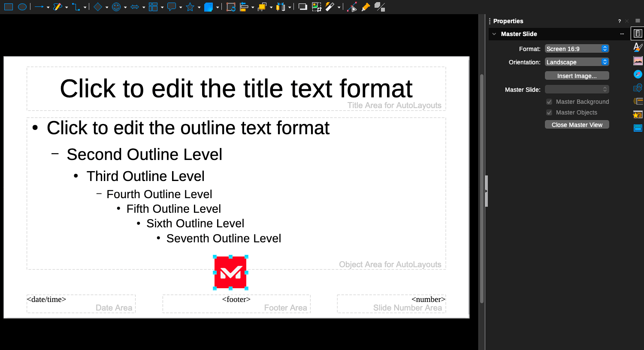Activate the Rotate tool
Image resolution: width=644 pixels, height=350 pixels.
(231, 7)
